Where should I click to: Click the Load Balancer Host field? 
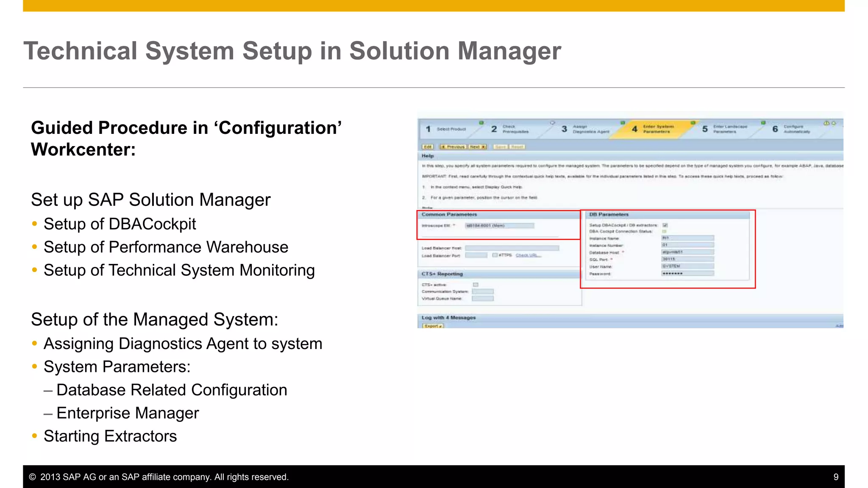click(512, 248)
